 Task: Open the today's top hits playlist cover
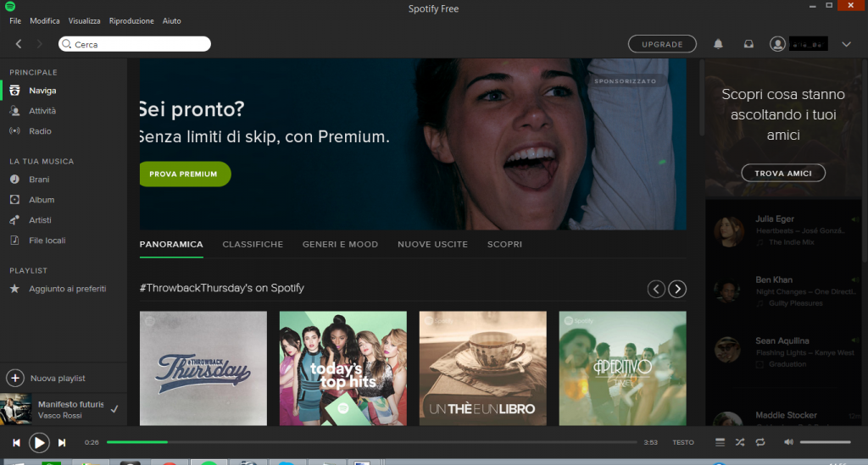(x=343, y=368)
